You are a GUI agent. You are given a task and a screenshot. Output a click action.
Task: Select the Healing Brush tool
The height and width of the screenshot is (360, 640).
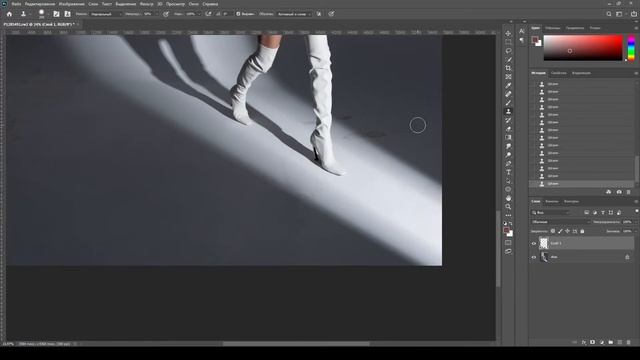508,94
